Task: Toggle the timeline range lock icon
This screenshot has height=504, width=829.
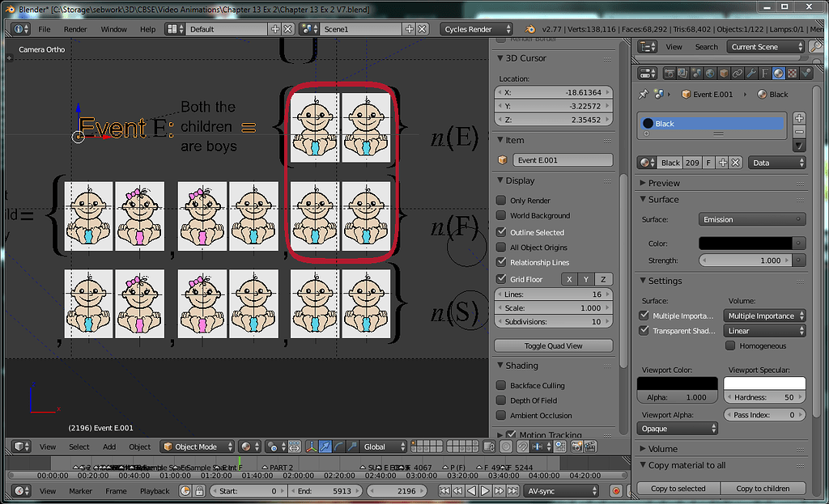Action: [199, 491]
